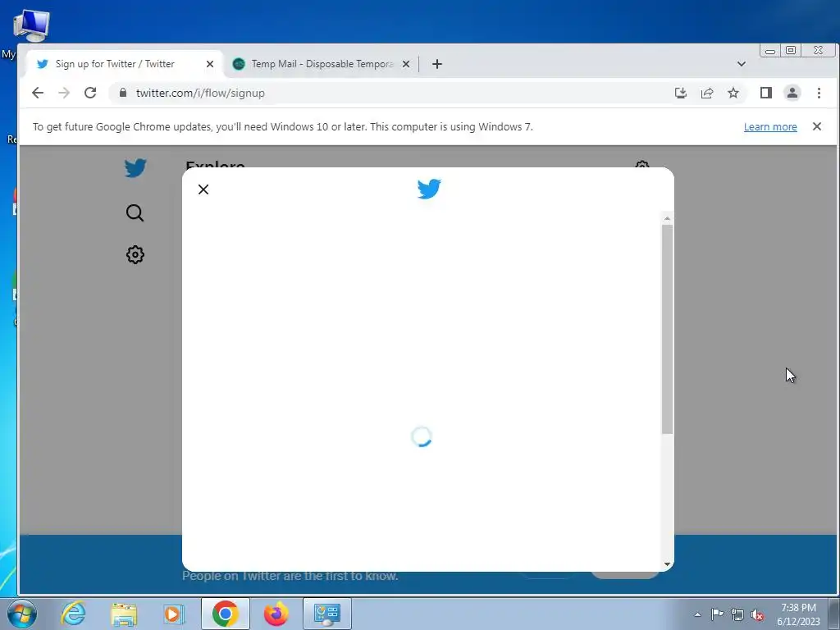Reload the Twitter signup page
The image size is (840, 630).
tap(90, 93)
